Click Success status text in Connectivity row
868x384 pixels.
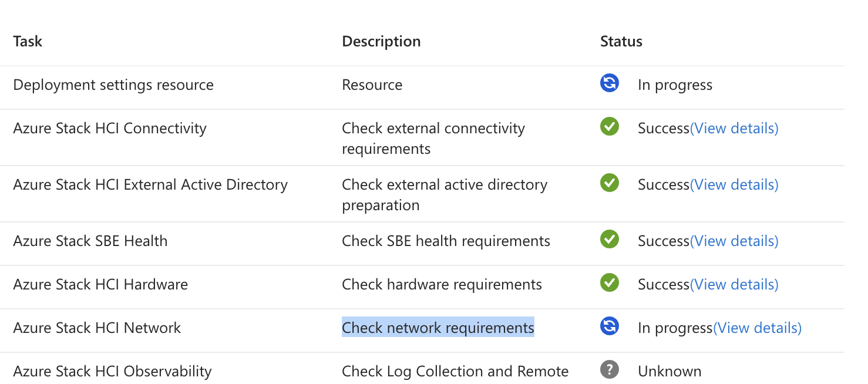pyautogui.click(x=664, y=128)
